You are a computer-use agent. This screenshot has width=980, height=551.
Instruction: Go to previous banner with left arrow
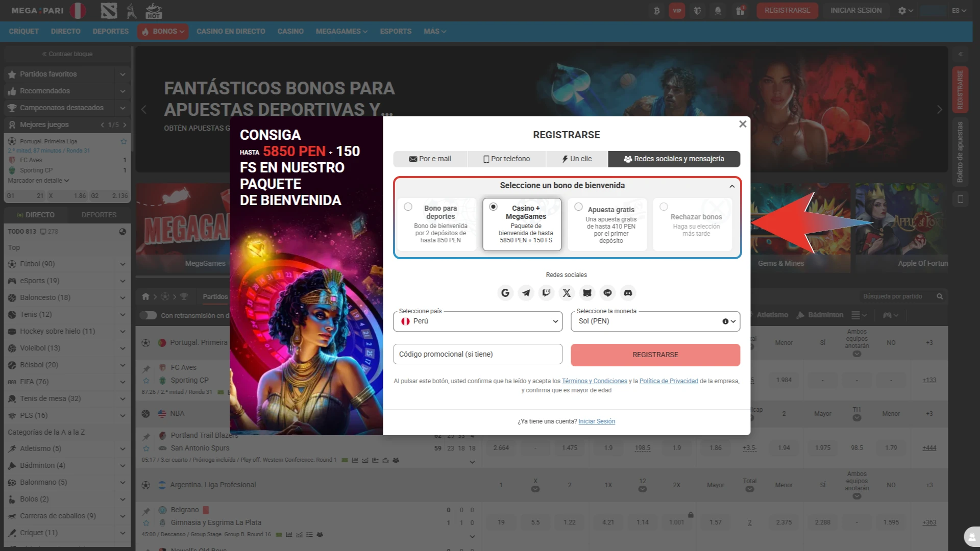[144, 110]
